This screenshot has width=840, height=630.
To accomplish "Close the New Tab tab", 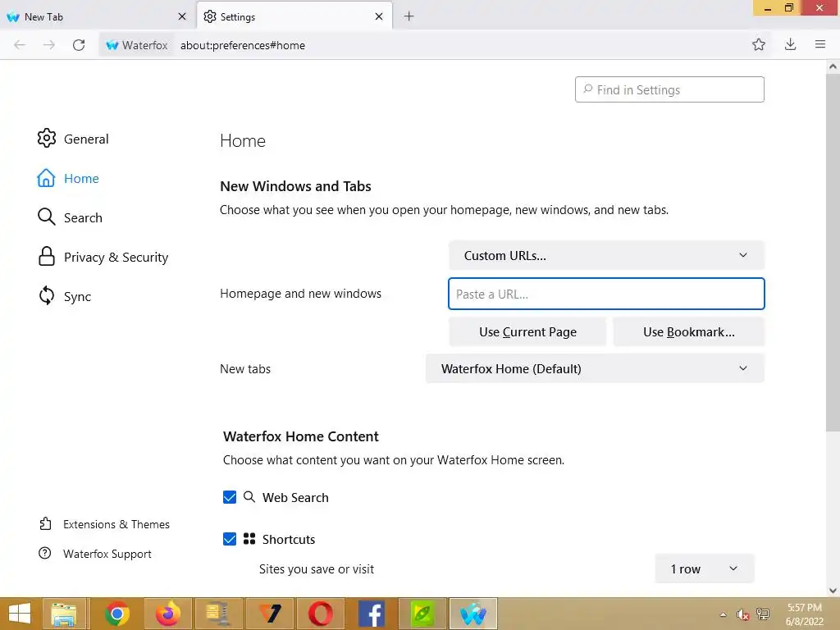I will pos(182,16).
